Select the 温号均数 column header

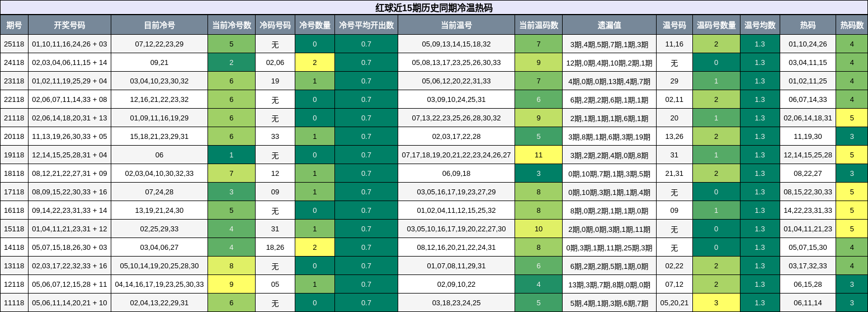click(x=760, y=25)
